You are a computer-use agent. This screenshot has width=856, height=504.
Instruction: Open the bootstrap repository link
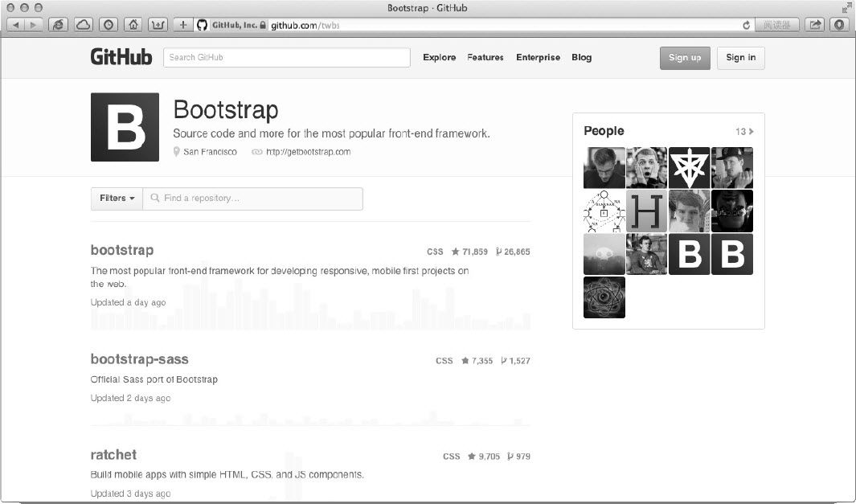click(x=122, y=250)
